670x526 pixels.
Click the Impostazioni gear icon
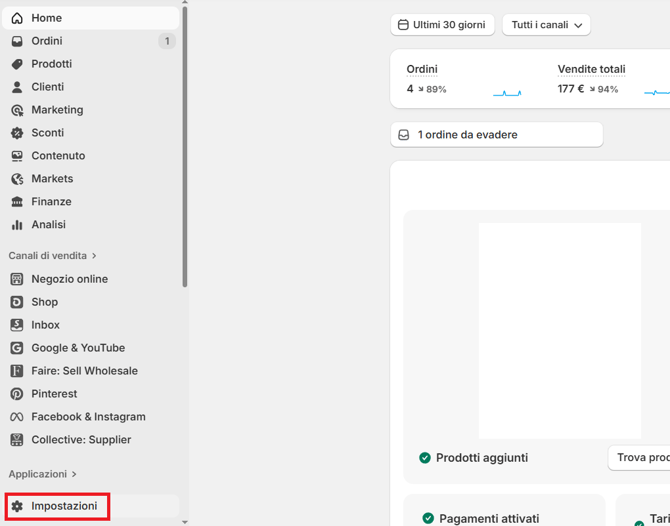coord(17,506)
